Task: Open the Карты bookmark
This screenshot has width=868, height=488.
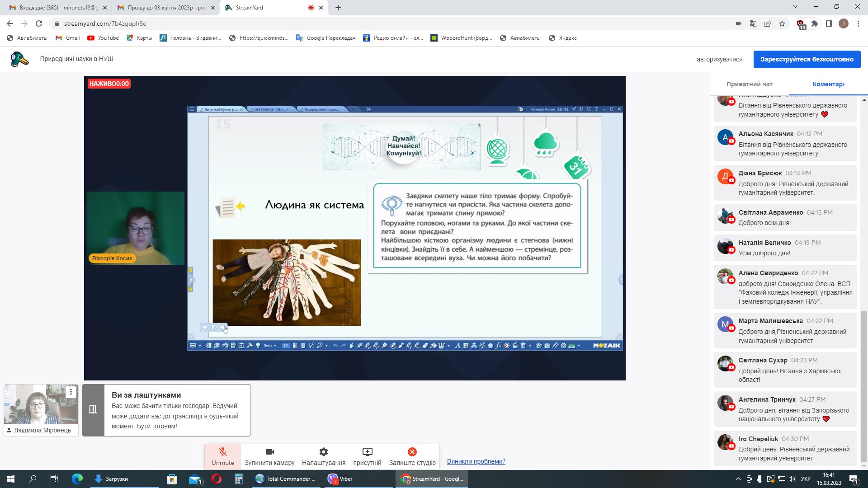Action: [x=139, y=38]
